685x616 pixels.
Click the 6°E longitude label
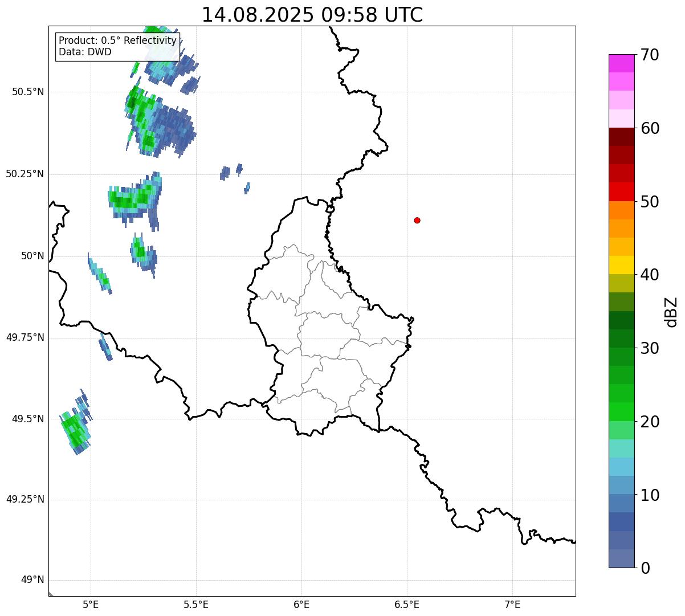pos(301,605)
